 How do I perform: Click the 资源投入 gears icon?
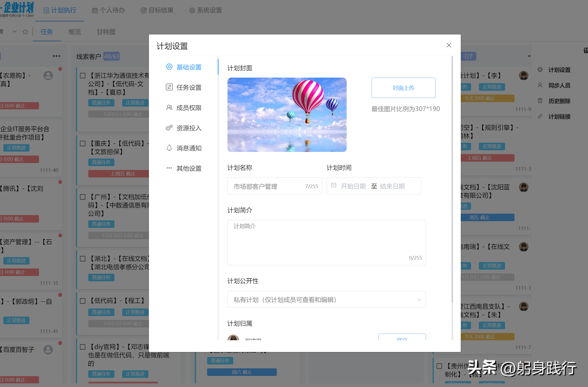(169, 128)
